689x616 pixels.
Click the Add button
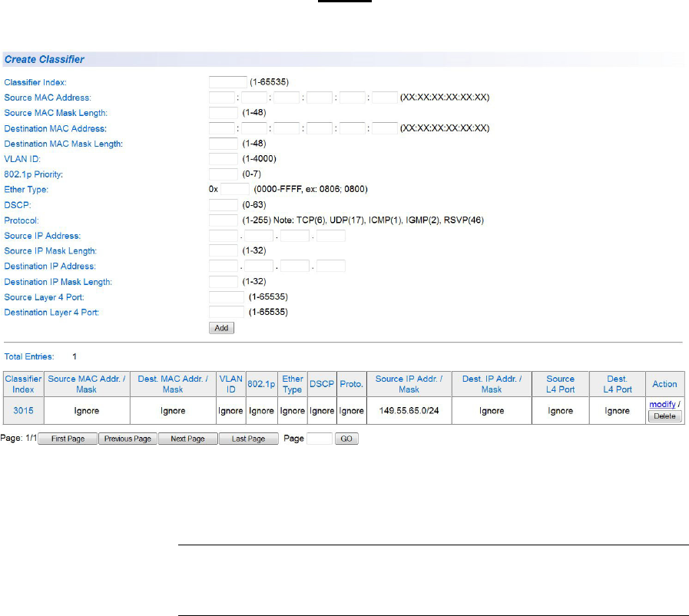[222, 328]
